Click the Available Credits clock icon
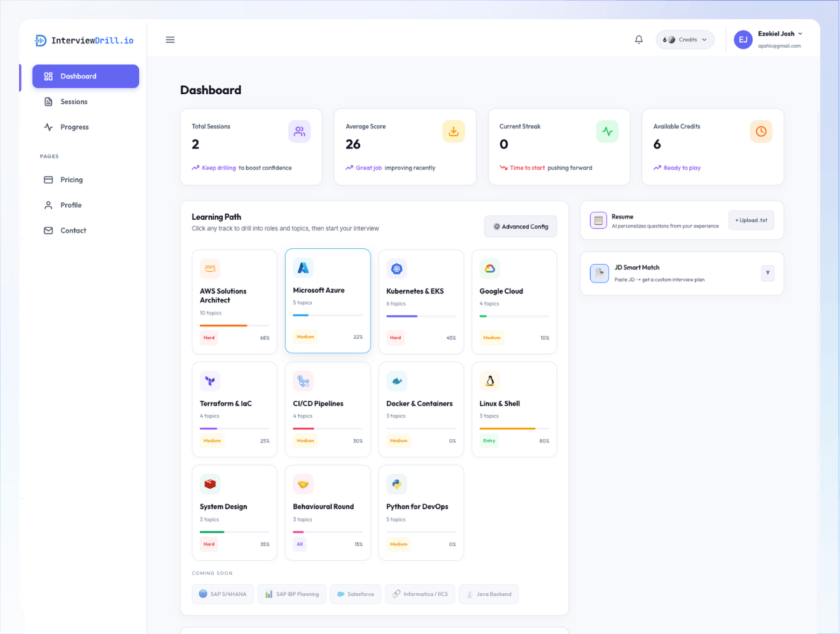840x634 pixels. pyautogui.click(x=760, y=132)
